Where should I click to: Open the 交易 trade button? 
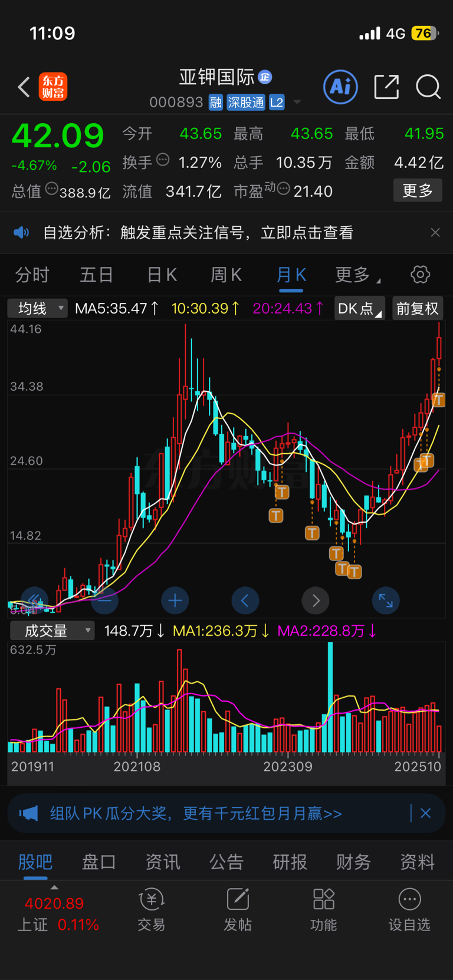coord(152,910)
